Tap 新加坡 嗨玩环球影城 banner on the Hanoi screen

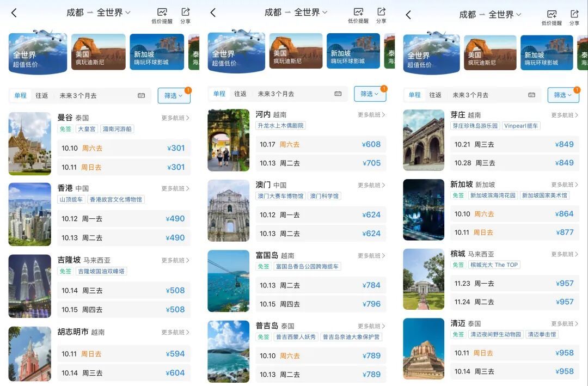click(x=353, y=51)
